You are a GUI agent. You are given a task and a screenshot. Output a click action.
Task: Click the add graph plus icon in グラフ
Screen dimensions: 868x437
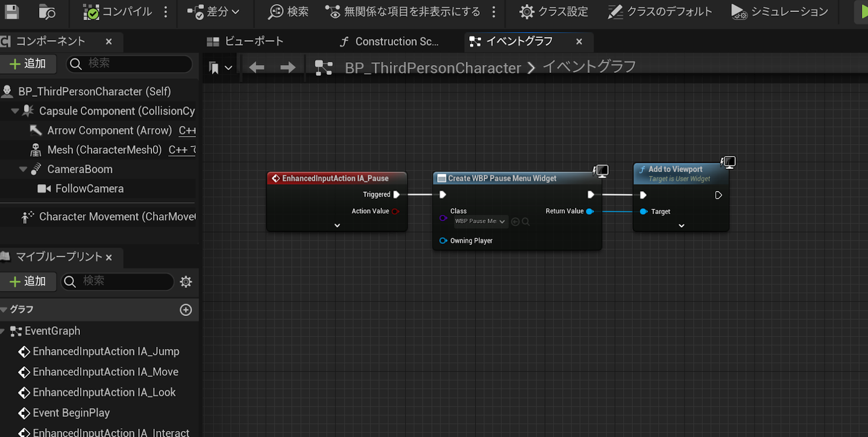click(186, 310)
